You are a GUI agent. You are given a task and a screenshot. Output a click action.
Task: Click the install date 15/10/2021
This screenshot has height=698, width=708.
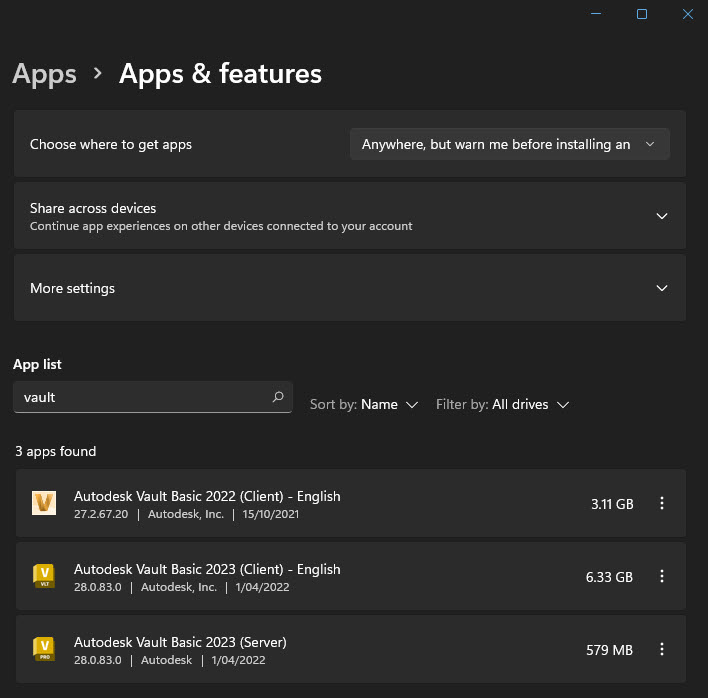(270, 514)
